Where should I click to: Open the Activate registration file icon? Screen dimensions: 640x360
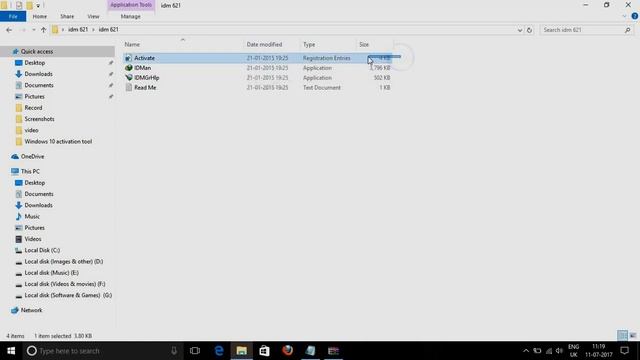coord(129,58)
